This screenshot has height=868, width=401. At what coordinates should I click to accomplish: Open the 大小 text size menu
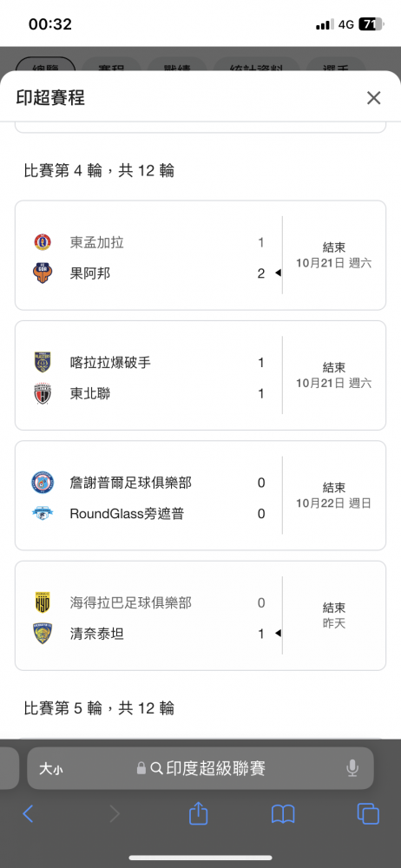(x=50, y=768)
